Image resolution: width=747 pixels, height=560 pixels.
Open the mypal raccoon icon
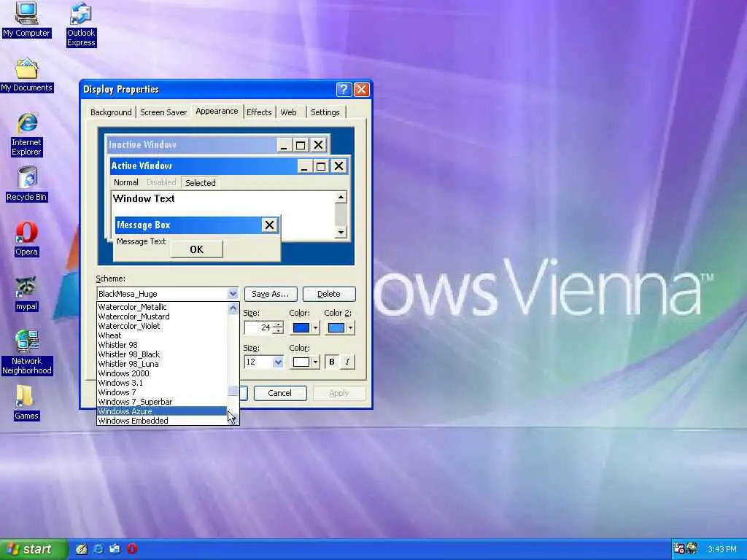click(x=26, y=294)
